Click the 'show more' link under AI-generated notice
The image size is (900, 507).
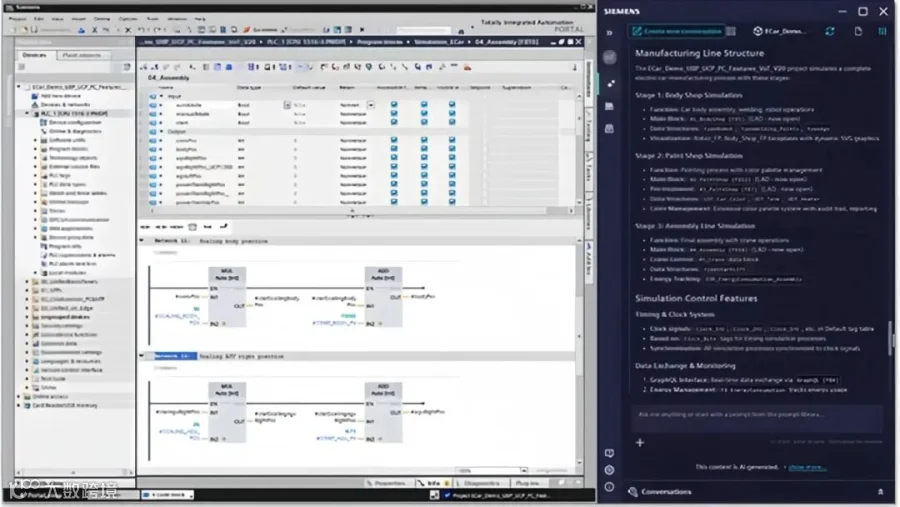pos(807,467)
